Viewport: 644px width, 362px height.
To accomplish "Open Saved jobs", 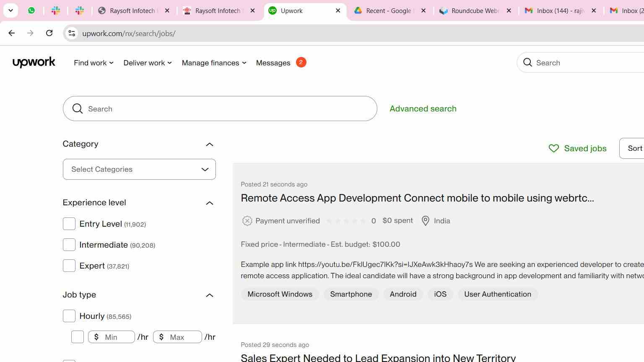I will pyautogui.click(x=578, y=148).
